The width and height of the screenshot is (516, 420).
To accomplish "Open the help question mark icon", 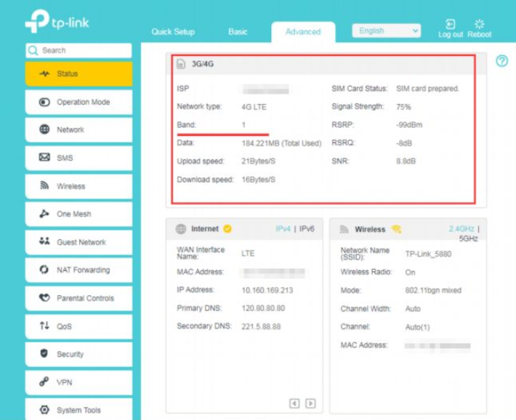I will tap(502, 61).
